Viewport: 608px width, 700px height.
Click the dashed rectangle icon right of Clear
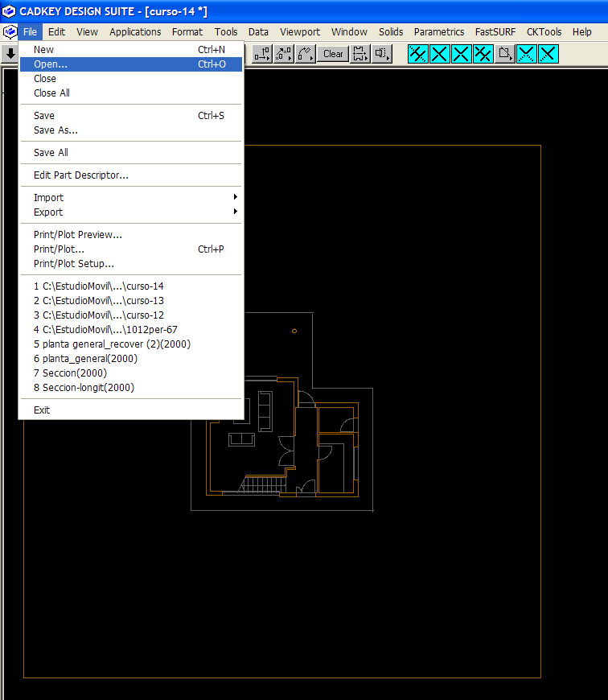[360, 54]
